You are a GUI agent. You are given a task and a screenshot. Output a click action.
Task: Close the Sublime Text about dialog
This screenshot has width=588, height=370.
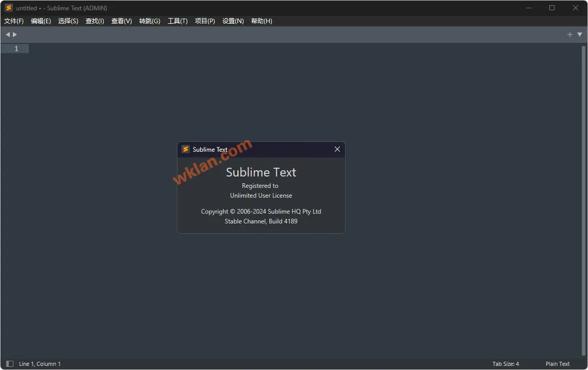(x=337, y=149)
